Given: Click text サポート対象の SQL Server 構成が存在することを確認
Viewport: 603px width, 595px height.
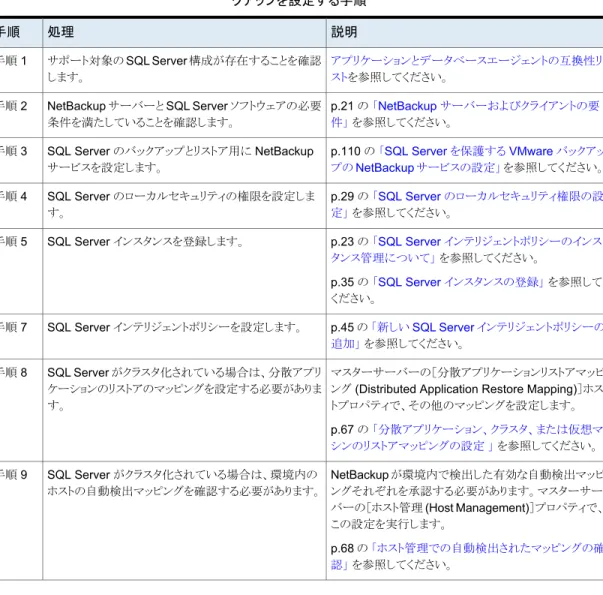Looking at the screenshot, I should (184, 61).
